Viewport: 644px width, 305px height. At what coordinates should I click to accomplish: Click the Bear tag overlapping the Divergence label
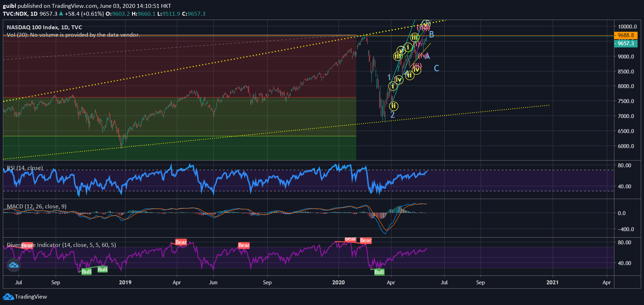click(27, 245)
